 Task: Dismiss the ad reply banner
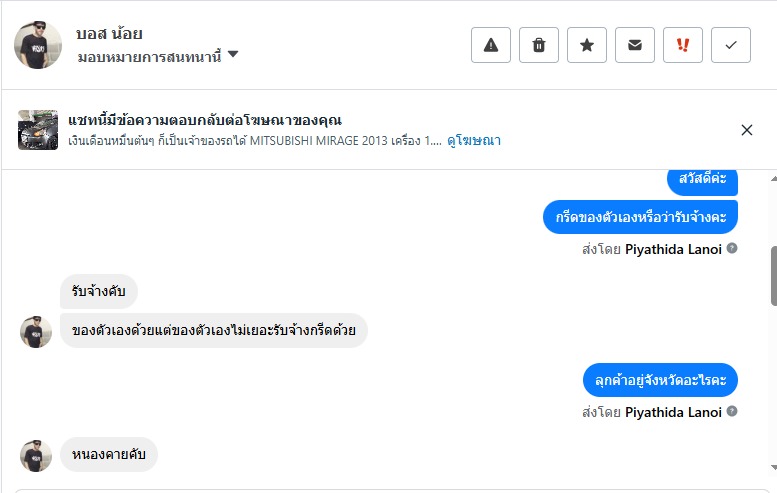(747, 129)
